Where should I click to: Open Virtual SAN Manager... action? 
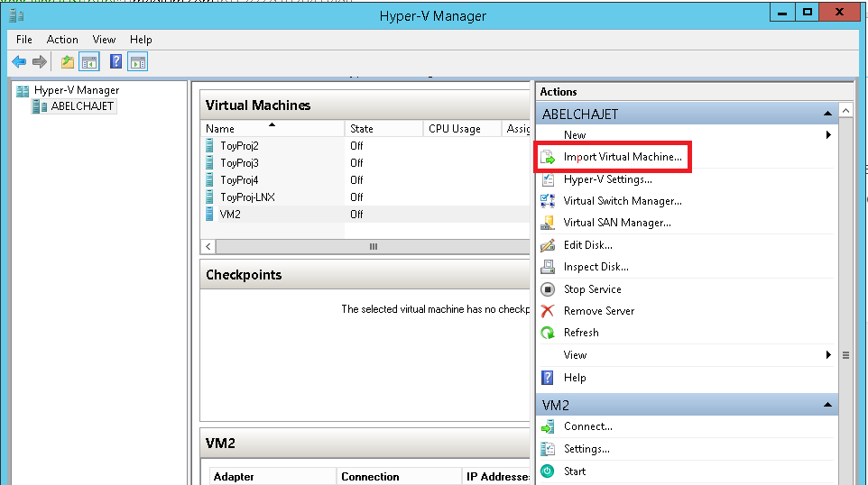(617, 223)
